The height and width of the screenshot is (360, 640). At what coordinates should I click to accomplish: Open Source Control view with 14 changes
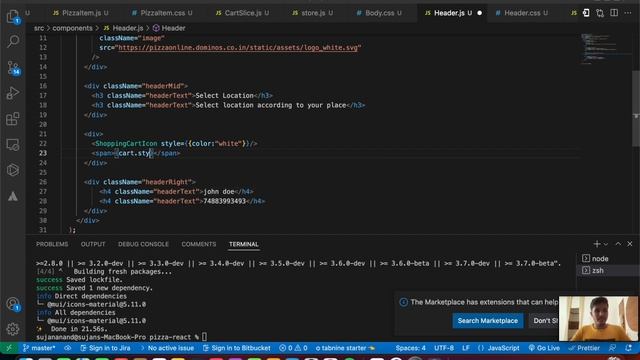click(x=13, y=67)
